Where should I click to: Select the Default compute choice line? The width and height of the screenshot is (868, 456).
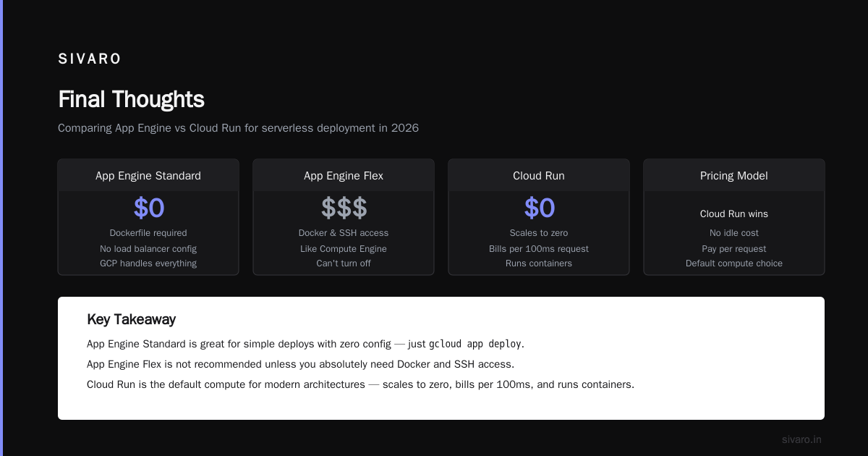tap(734, 263)
